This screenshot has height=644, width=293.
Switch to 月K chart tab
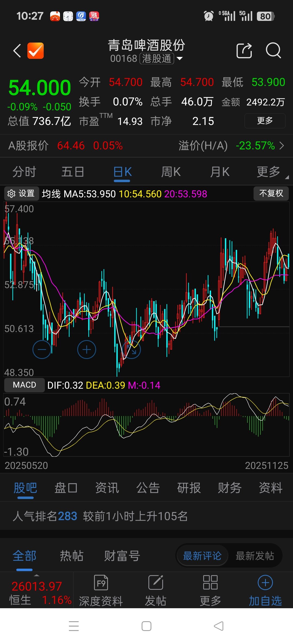[x=220, y=172]
